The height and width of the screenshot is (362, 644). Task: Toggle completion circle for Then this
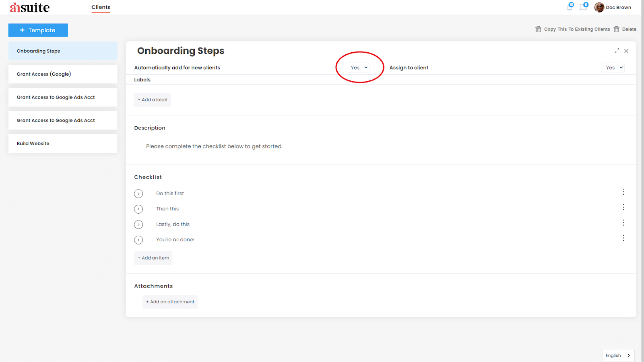(x=138, y=209)
